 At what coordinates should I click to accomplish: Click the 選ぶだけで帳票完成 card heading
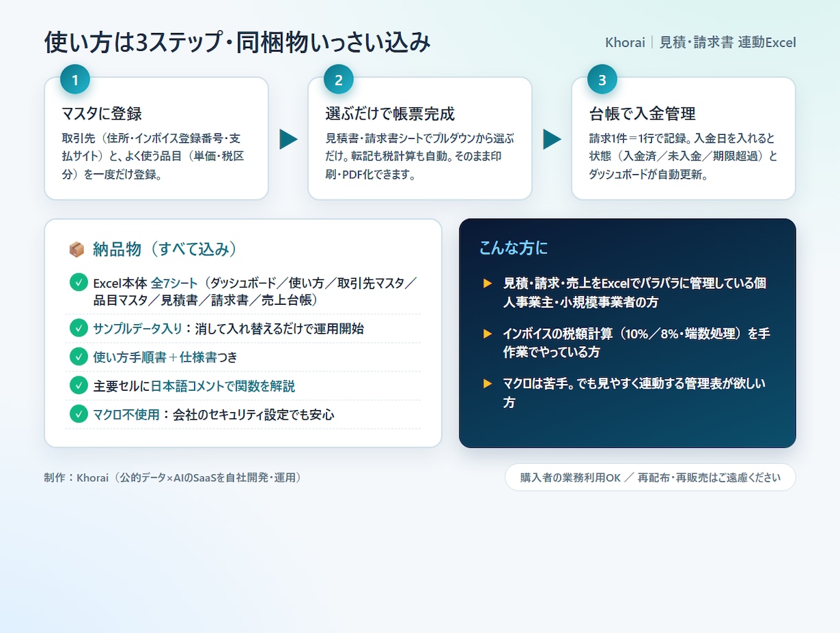(390, 114)
